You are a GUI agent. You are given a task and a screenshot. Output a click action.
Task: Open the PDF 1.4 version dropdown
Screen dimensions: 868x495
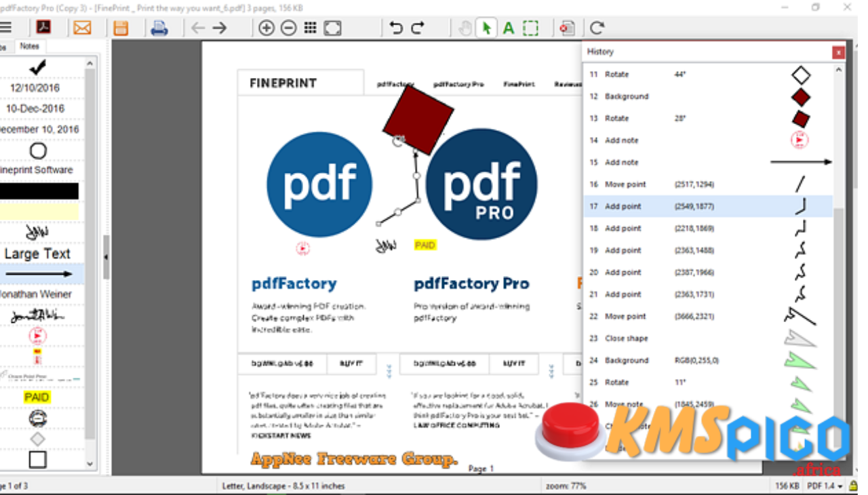tap(825, 486)
